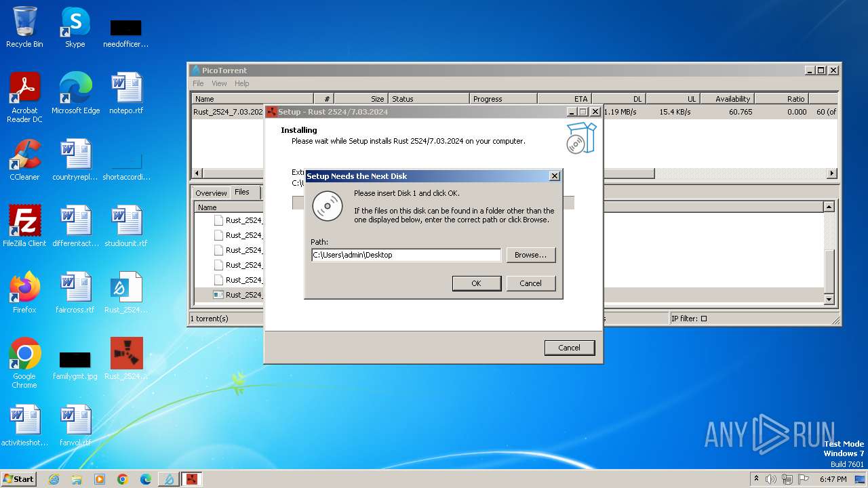This screenshot has height=488, width=868.
Task: Switch to PicoTorrent via taskbar button
Action: (x=169, y=479)
